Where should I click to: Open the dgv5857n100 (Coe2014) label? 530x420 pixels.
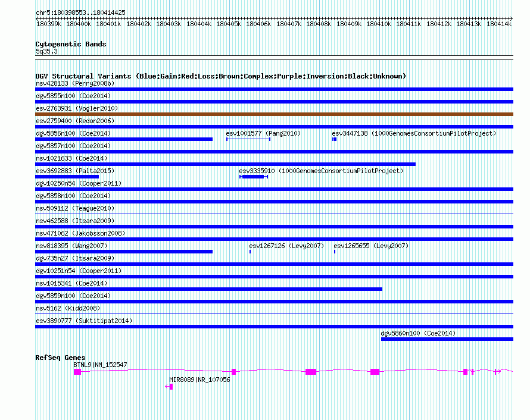73,146
